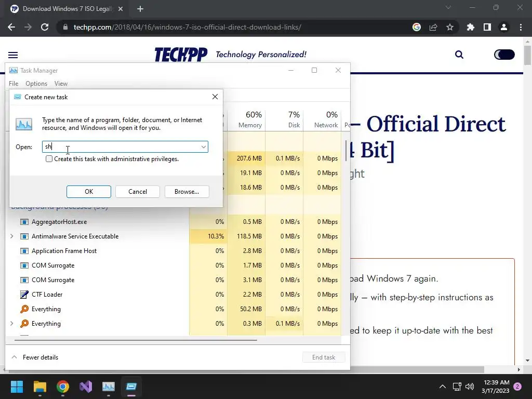
Task: Click the Create new task taskbar icon
Action: tap(131, 387)
